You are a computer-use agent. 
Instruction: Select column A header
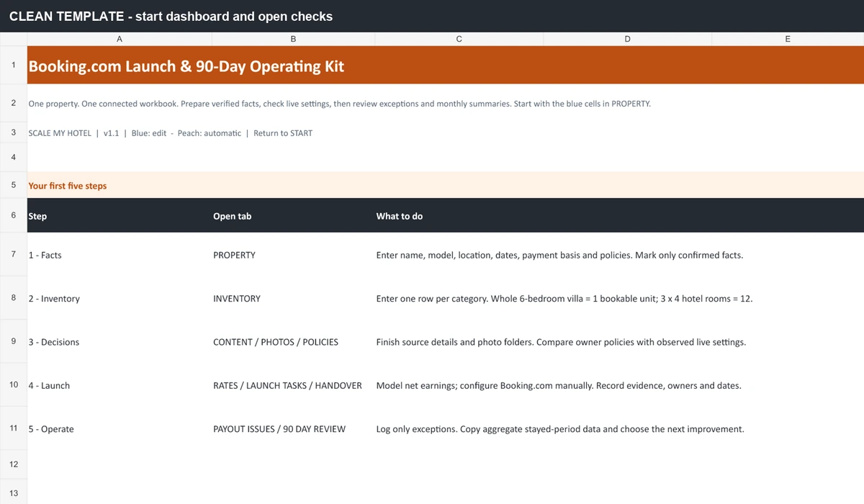[119, 39]
